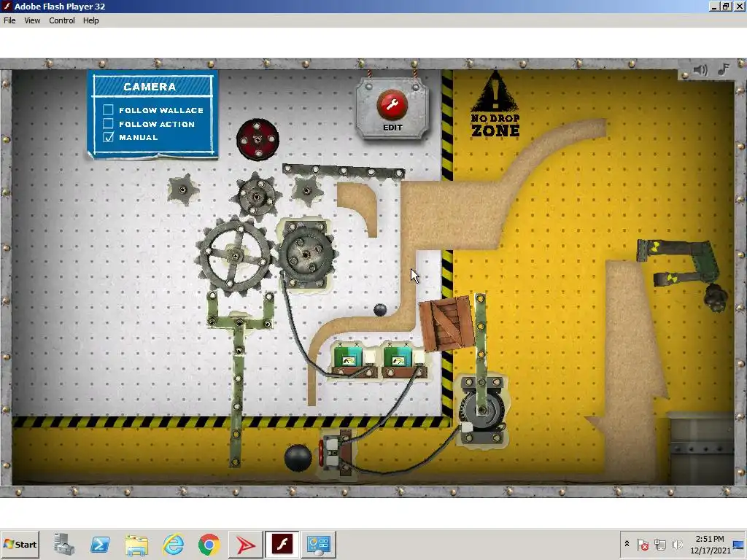Mute sound with the speaker icon
The width and height of the screenshot is (747, 560).
700,70
